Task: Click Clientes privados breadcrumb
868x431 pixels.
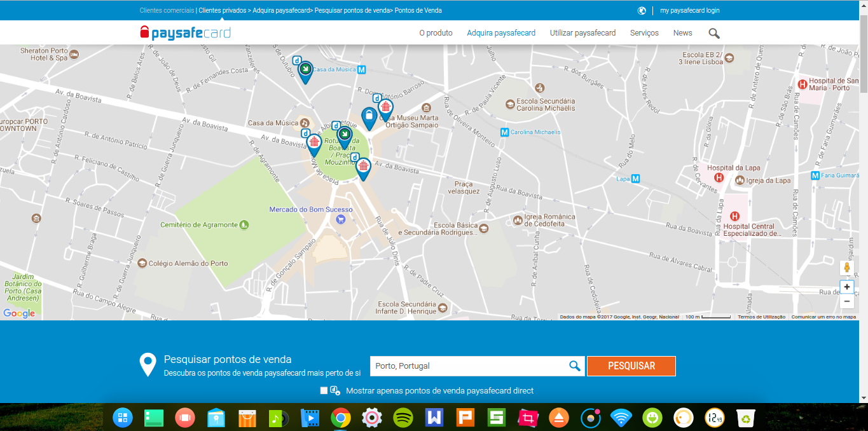Action: (x=222, y=10)
